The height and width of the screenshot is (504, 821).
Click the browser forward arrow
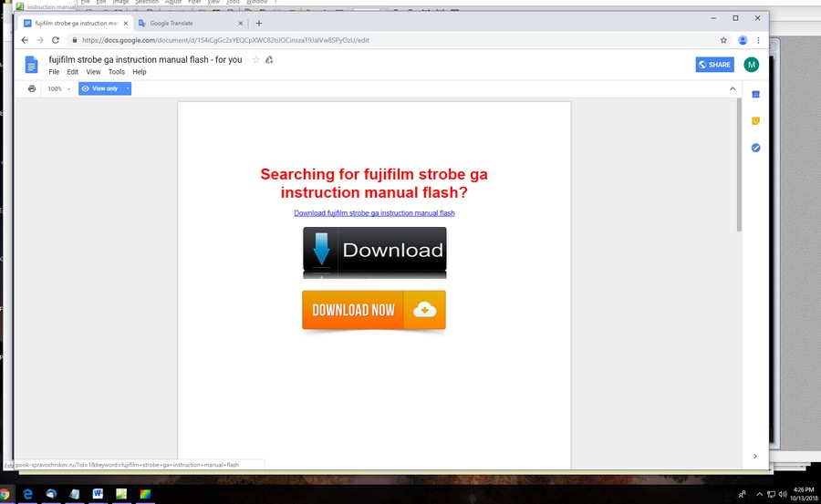(40, 40)
